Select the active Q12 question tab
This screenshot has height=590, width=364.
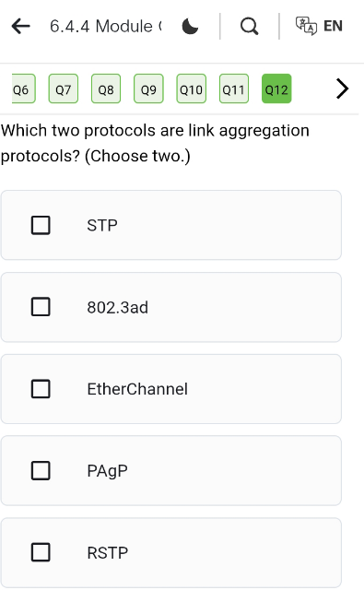(276, 88)
